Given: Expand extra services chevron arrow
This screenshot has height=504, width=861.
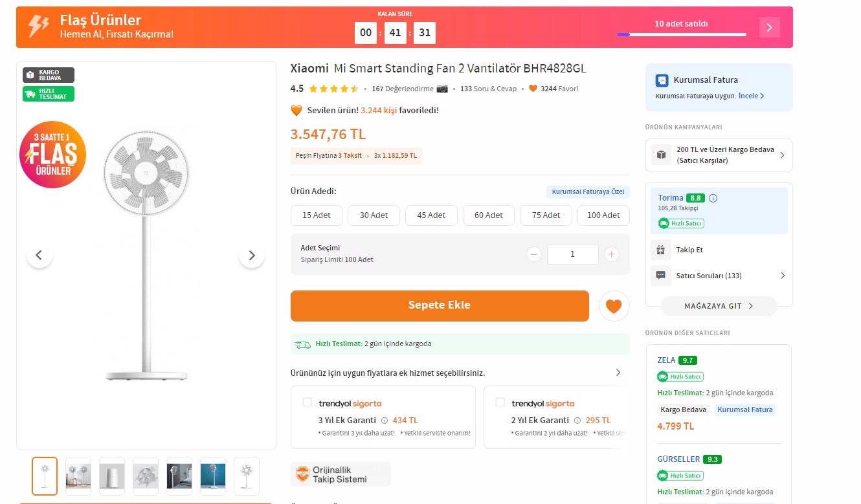Looking at the screenshot, I should click(618, 373).
